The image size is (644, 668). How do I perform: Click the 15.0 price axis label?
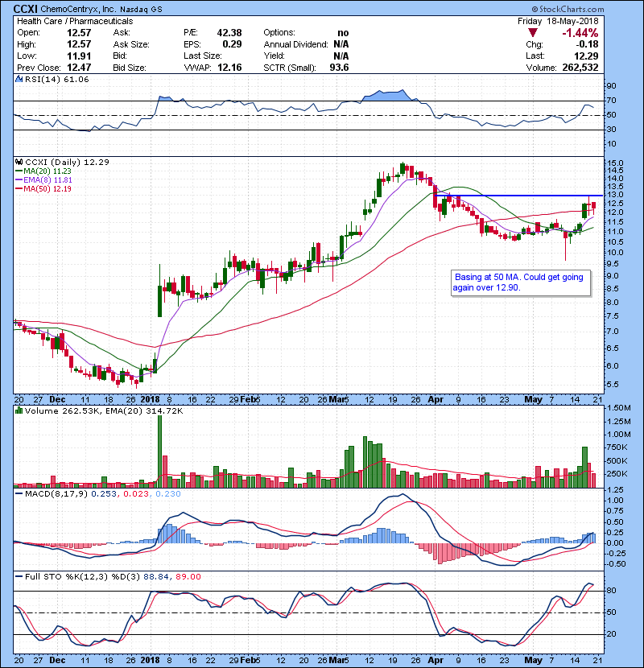click(x=614, y=163)
